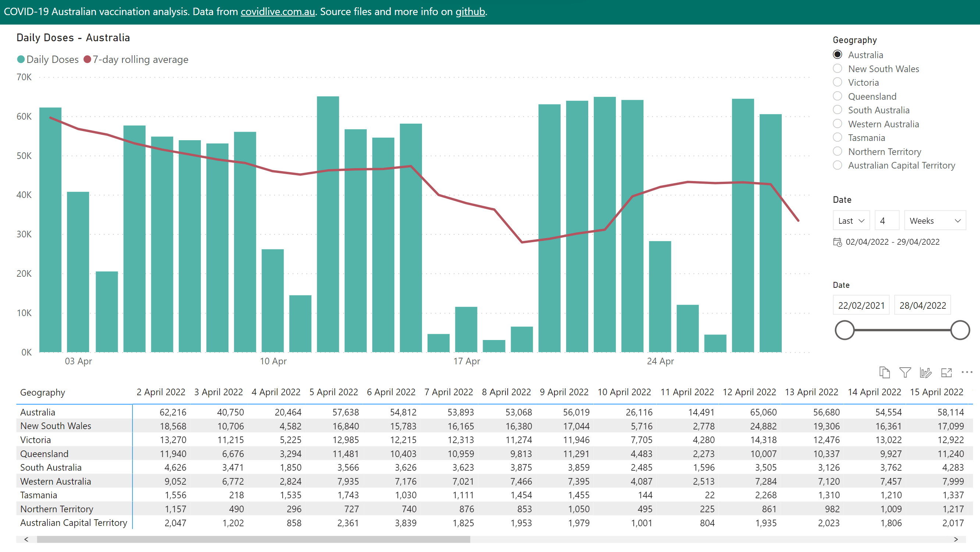980x552 pixels.
Task: Click the calendar icon beside date range
Action: 837,242
